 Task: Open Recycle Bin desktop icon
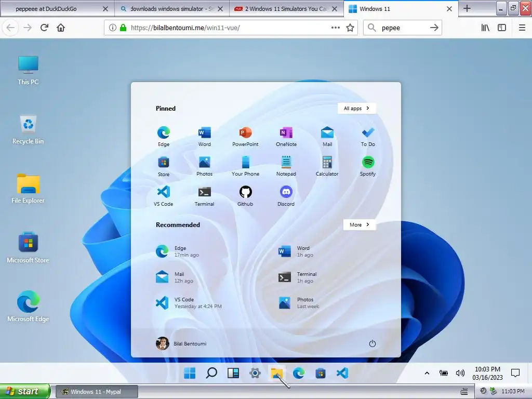[x=28, y=129]
